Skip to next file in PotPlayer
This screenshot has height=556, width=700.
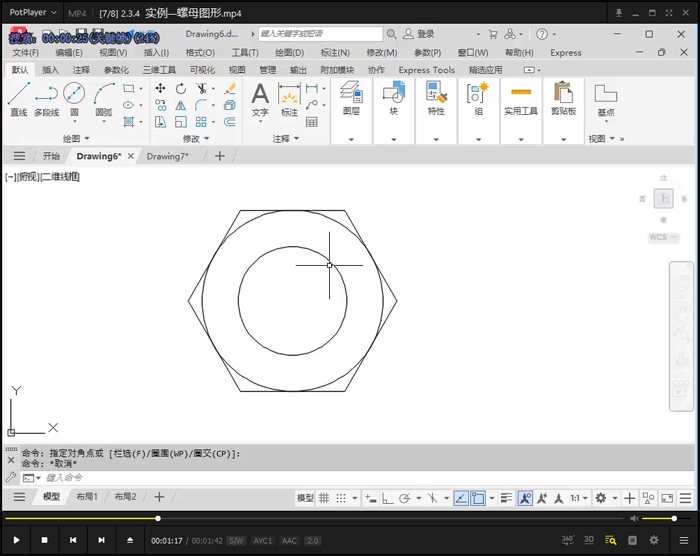pos(101,540)
